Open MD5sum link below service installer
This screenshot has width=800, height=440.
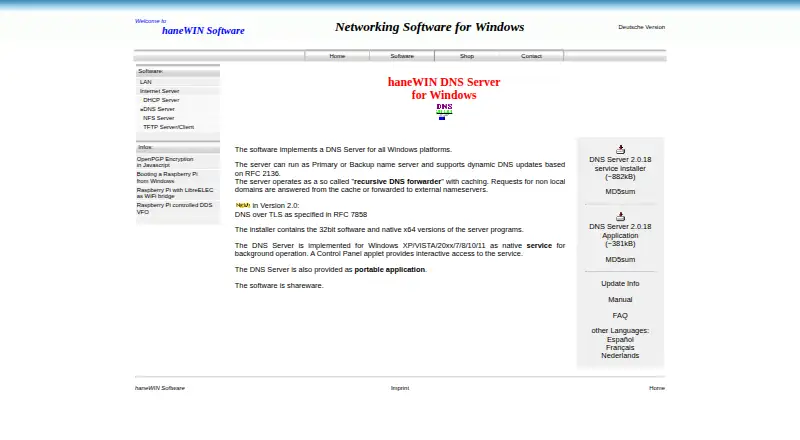[x=620, y=191]
